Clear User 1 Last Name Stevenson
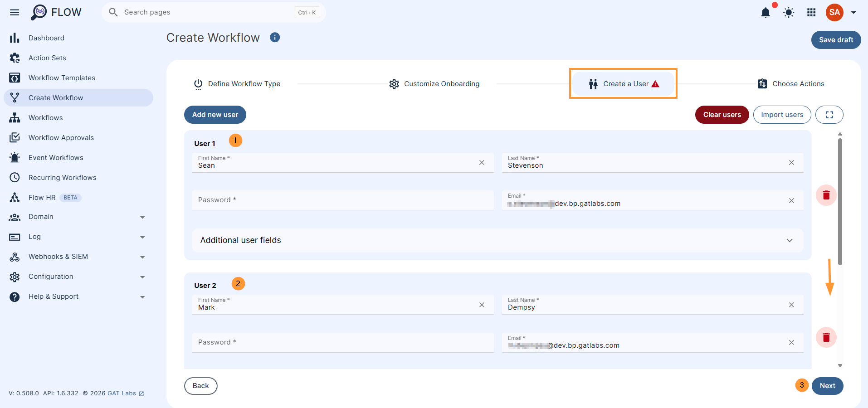The width and height of the screenshot is (868, 408). (791, 162)
